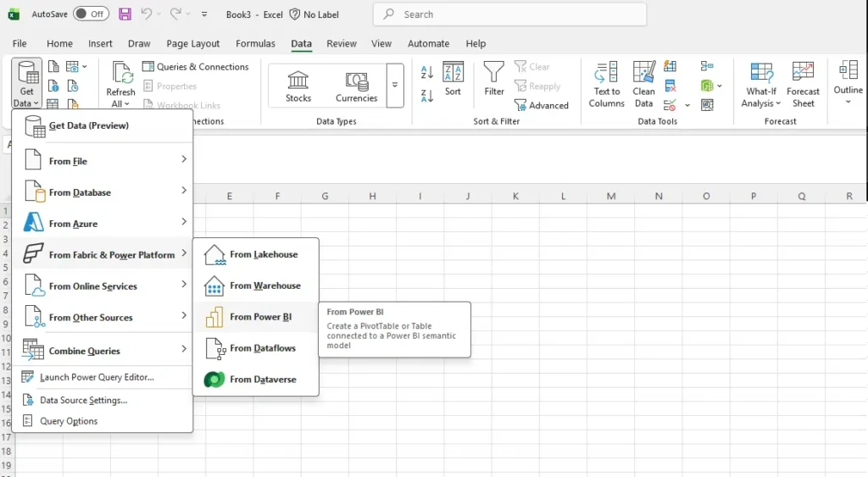
Task: Click Data Validation icon
Action: (670, 104)
